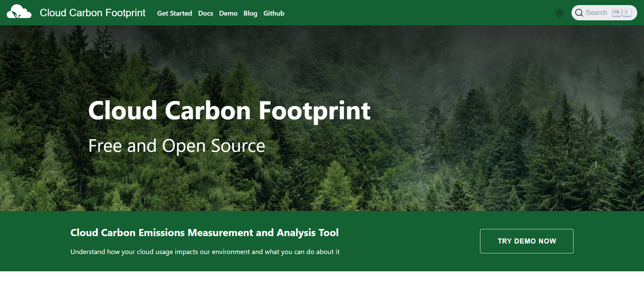Image resolution: width=644 pixels, height=293 pixels.
Task: Click the cloud leaf logo icon
Action: pos(19,12)
